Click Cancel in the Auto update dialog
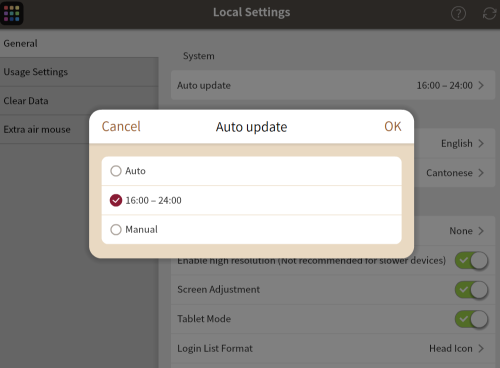Screen dimensions: 500x368 coord(121,127)
